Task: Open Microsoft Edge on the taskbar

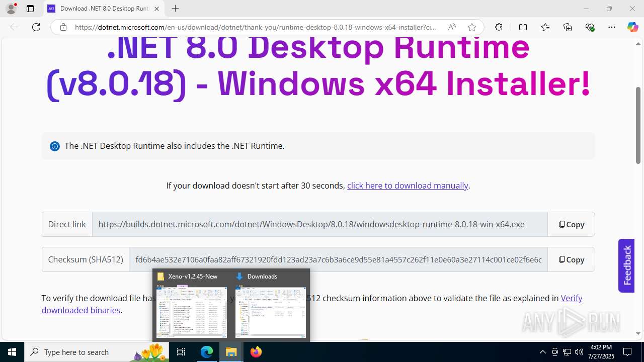Action: click(x=207, y=352)
